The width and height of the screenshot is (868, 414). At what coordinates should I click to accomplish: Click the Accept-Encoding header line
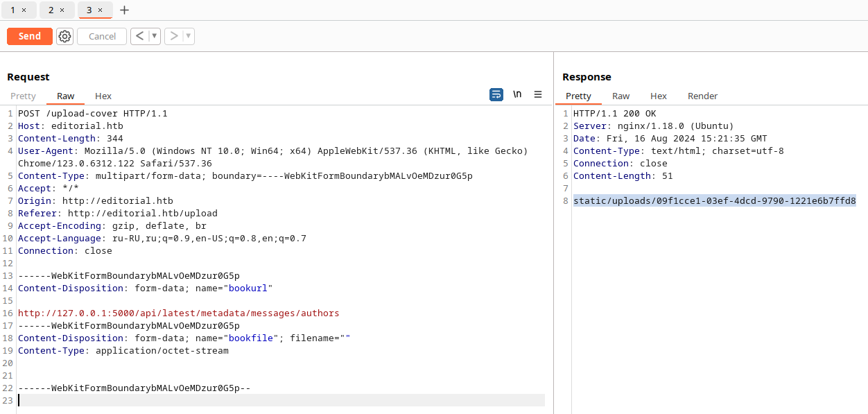click(x=112, y=225)
